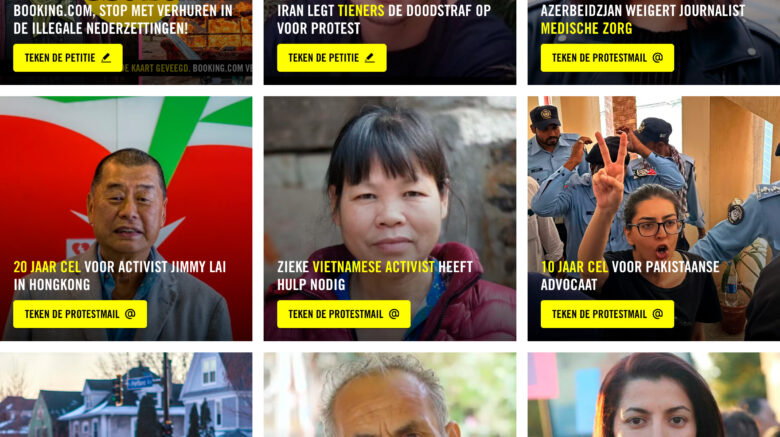Open the '10 jaar cel voor Pakistaanse advocaat' headline
Viewport: 780px width, 437px height.
[x=630, y=276]
